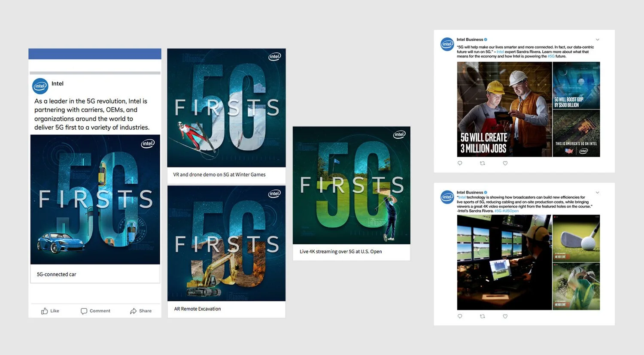Click the Intel profile picture on the Facebook post
Viewport: 644px width, 355px height.
(40, 86)
